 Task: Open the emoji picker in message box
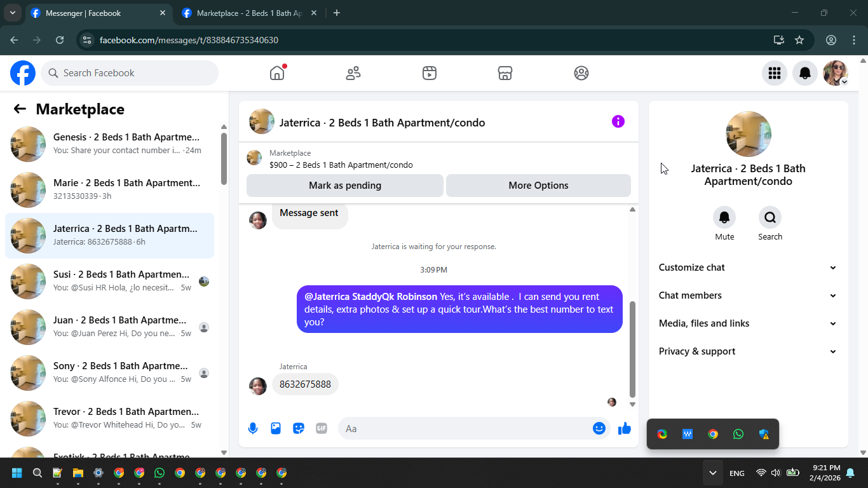pyautogui.click(x=599, y=428)
